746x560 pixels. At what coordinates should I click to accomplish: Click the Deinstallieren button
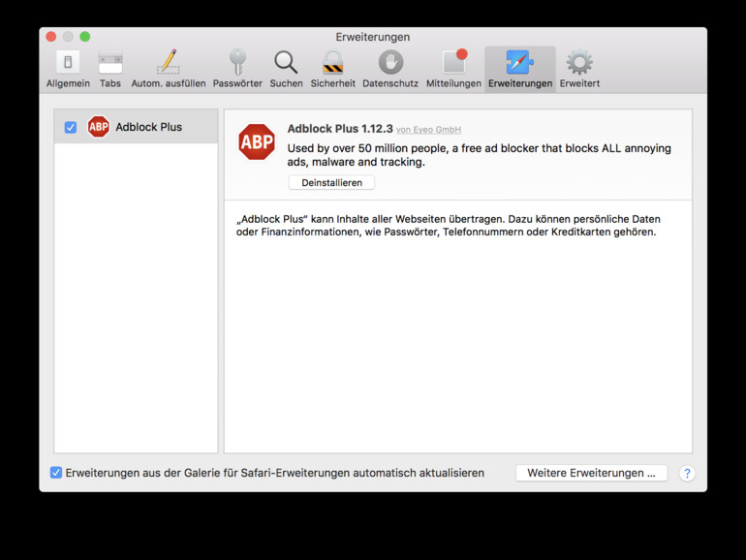(x=331, y=183)
